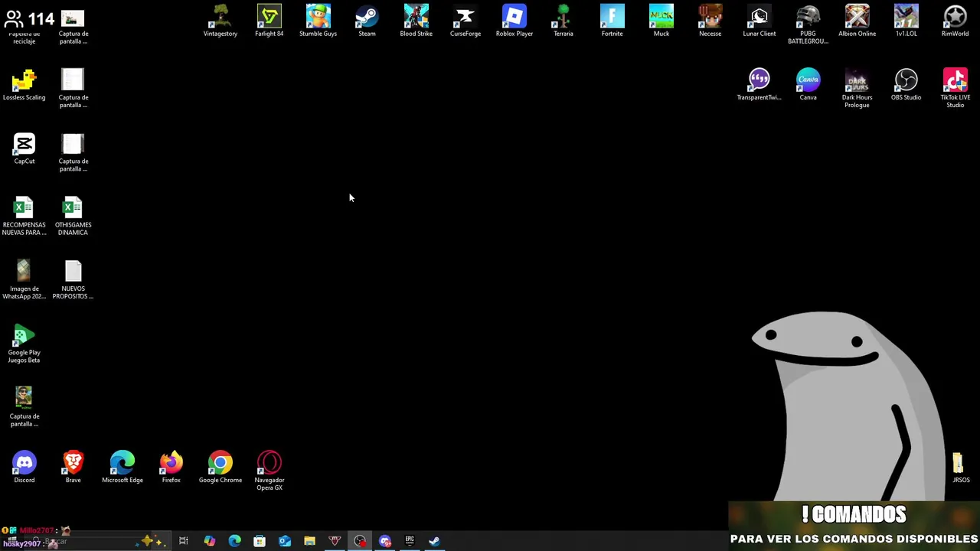This screenshot has height=551, width=980.
Task: Open the Discord desktop shortcut
Action: coord(24,468)
